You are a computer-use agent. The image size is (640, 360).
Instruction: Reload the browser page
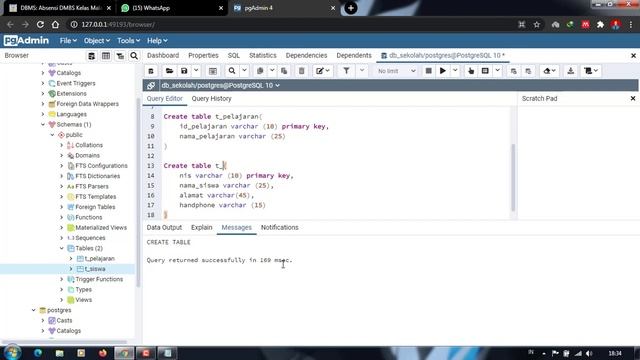[40, 24]
